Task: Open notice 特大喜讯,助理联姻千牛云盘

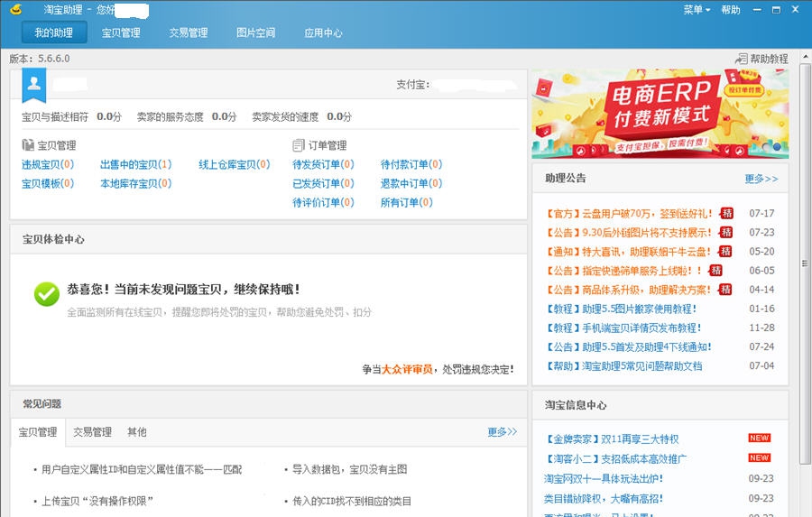Action: pyautogui.click(x=629, y=251)
